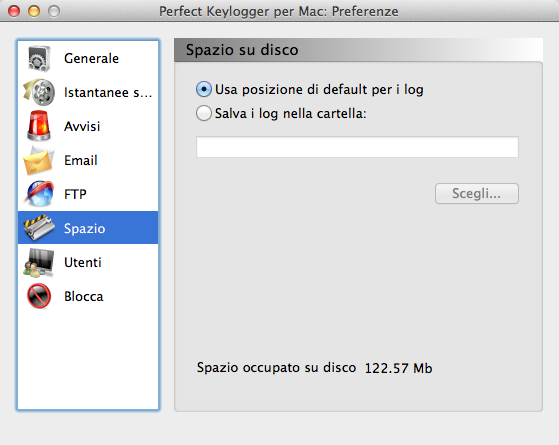Select the Spazio sidebar label
The image size is (559, 445).
pyautogui.click(x=84, y=229)
